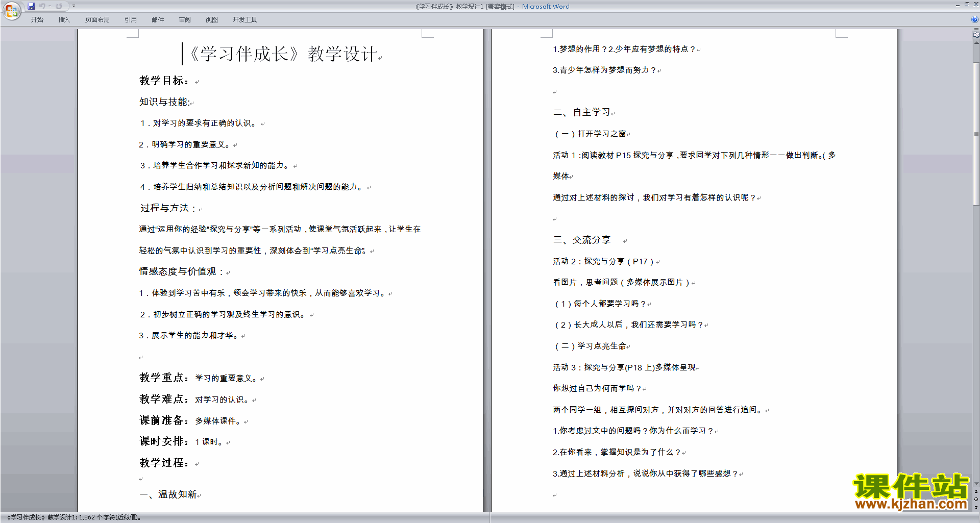The width and height of the screenshot is (980, 523).
Task: Click the 教学重点 heading
Action: point(164,378)
